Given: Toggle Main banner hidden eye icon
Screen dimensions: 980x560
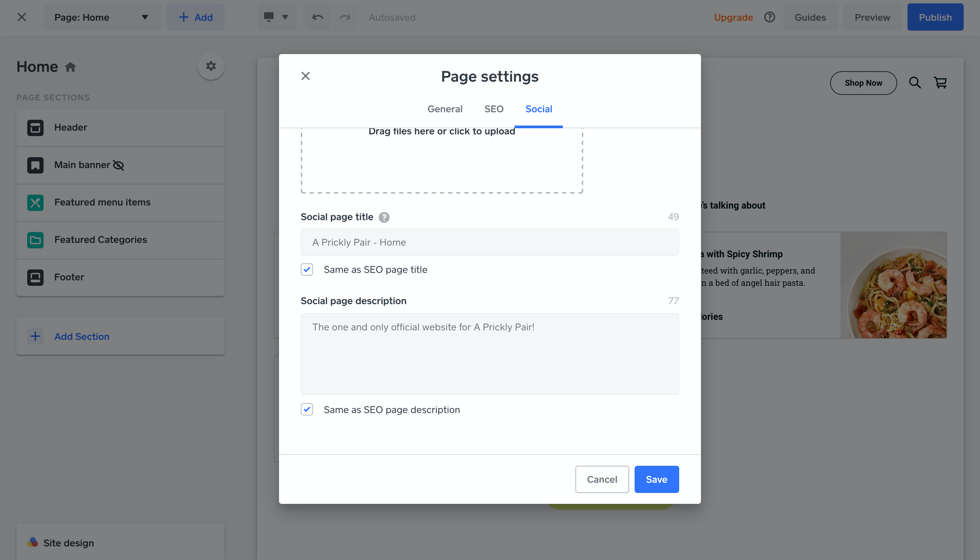Looking at the screenshot, I should pos(118,165).
